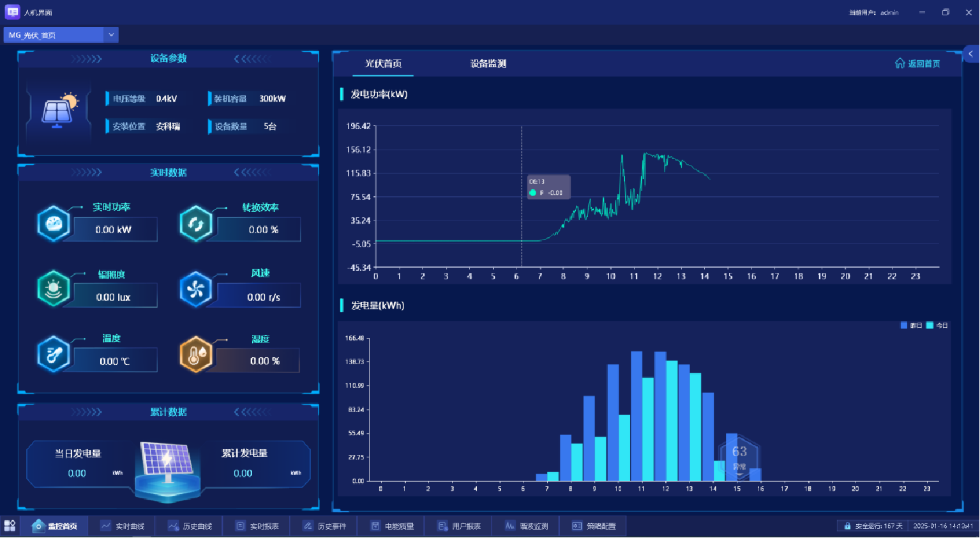The width and height of the screenshot is (980, 538).
Task: Click the 转换效率 0.00 % value box
Action: pos(259,229)
